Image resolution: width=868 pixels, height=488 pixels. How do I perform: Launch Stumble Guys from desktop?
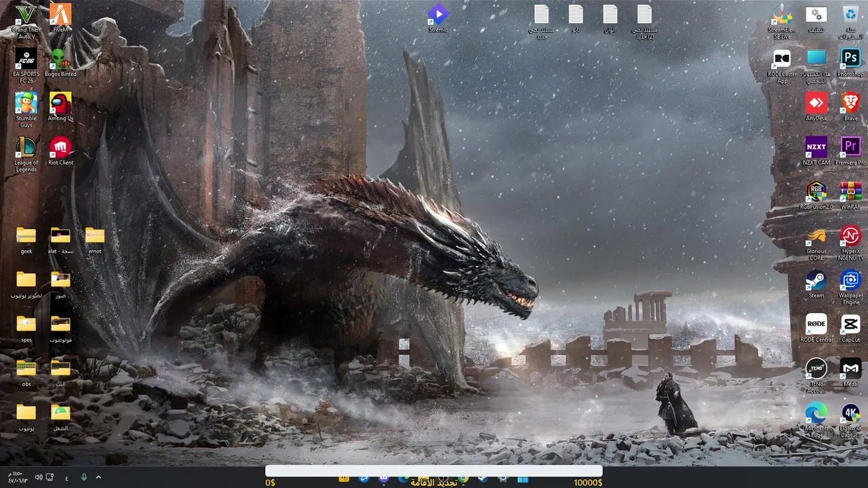click(26, 110)
